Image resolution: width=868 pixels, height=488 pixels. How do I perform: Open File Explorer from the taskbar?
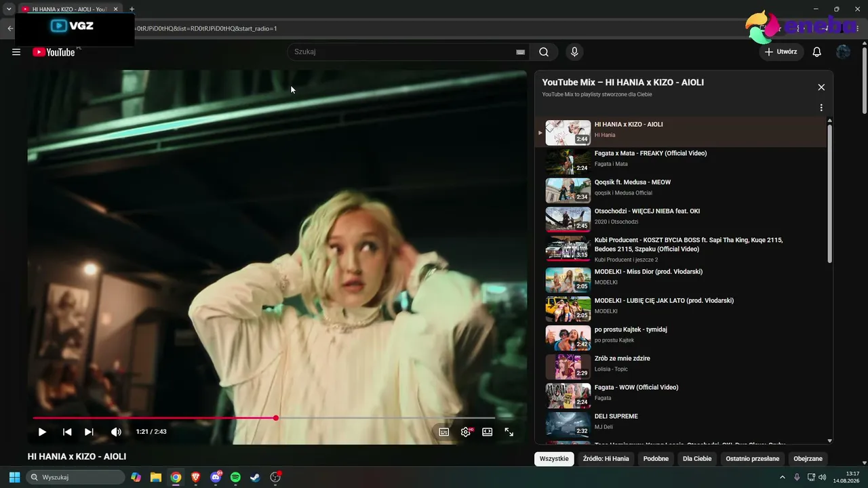156,477
